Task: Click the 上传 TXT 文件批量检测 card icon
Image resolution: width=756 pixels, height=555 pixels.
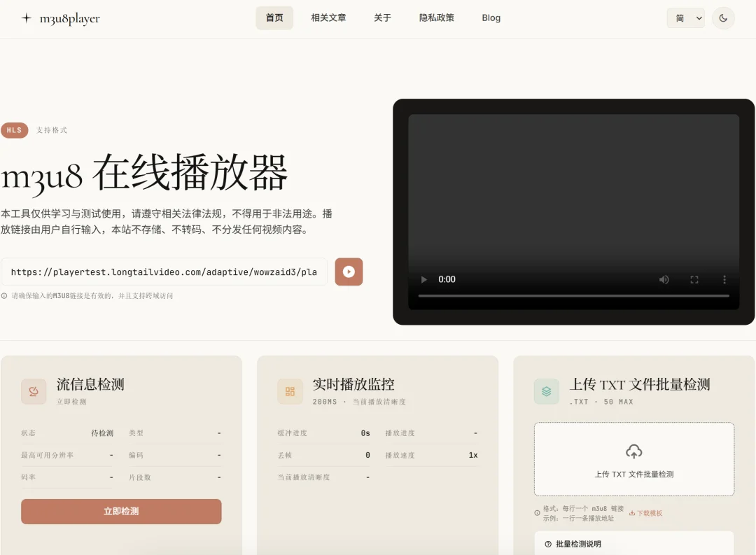Action: coord(546,391)
